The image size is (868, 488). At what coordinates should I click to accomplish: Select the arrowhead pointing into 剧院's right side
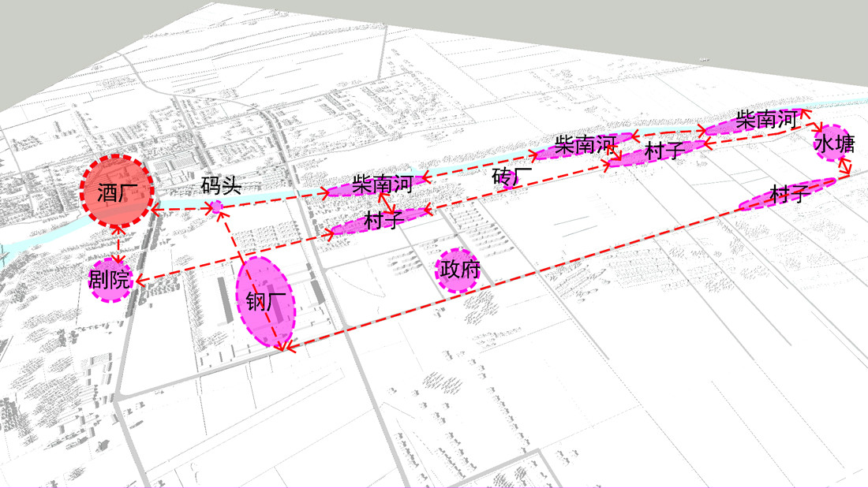140,278
